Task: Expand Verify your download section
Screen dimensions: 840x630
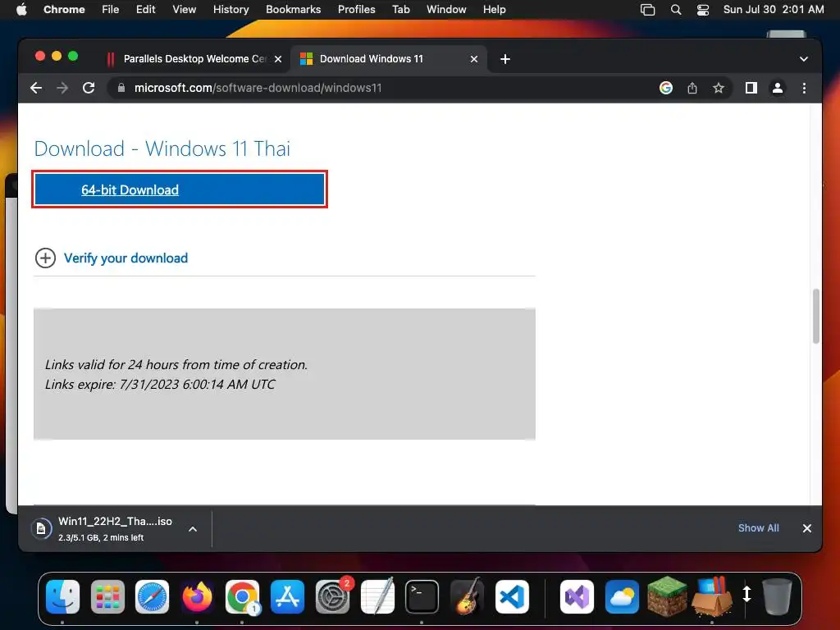Action: [x=46, y=258]
